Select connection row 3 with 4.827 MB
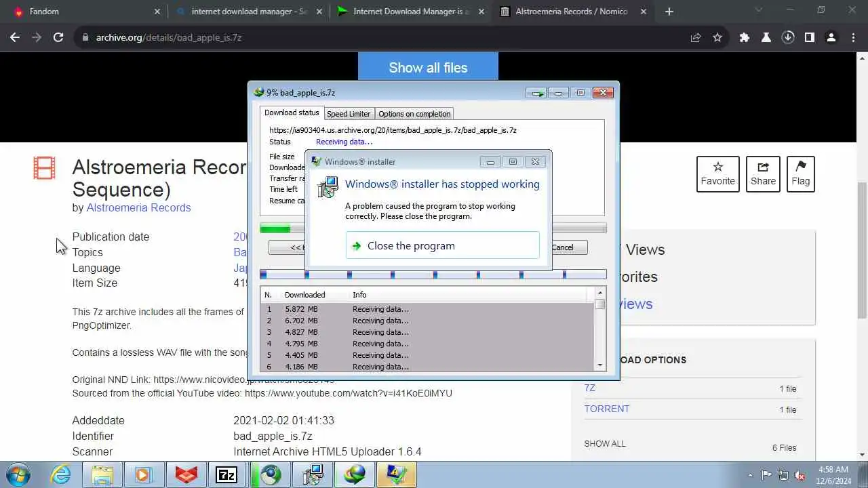The height and width of the screenshot is (488, 868). (427, 332)
